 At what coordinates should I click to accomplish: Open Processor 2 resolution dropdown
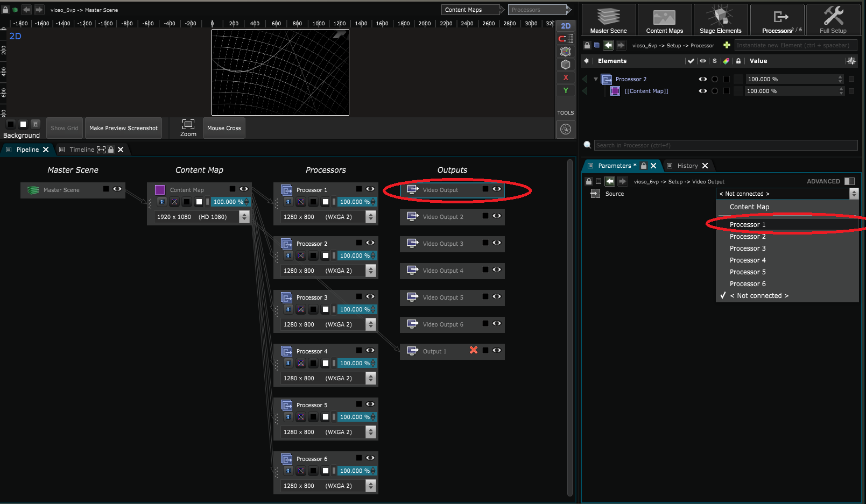pyautogui.click(x=370, y=271)
